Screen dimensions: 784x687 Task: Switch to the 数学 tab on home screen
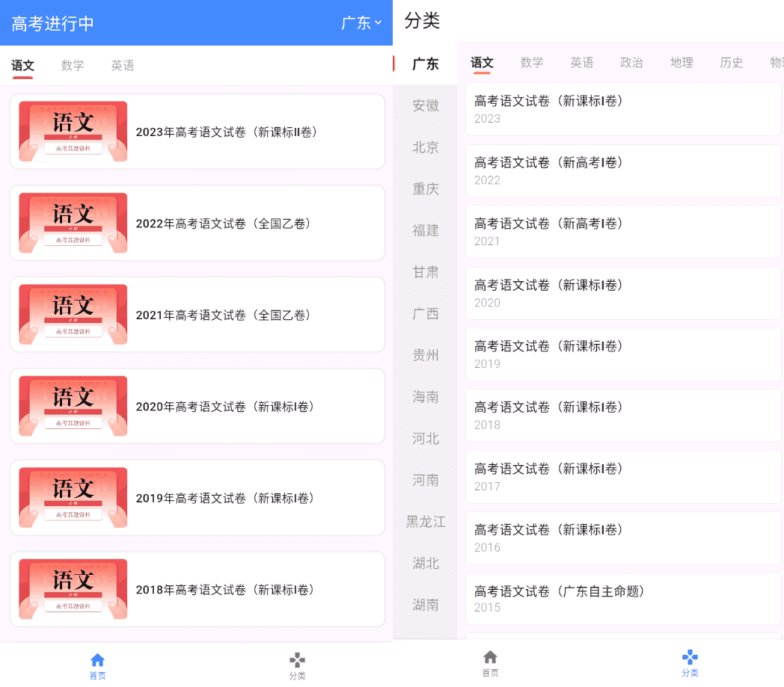[x=73, y=66]
